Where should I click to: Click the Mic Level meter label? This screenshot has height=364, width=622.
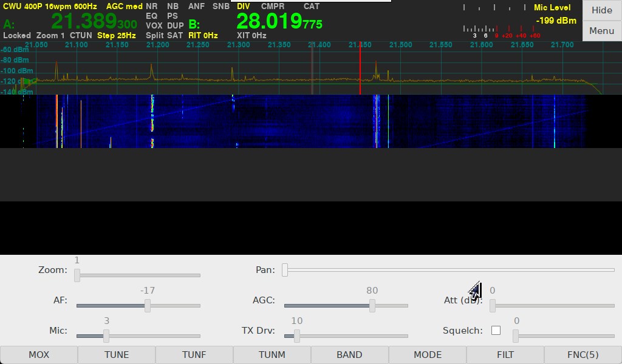click(552, 7)
